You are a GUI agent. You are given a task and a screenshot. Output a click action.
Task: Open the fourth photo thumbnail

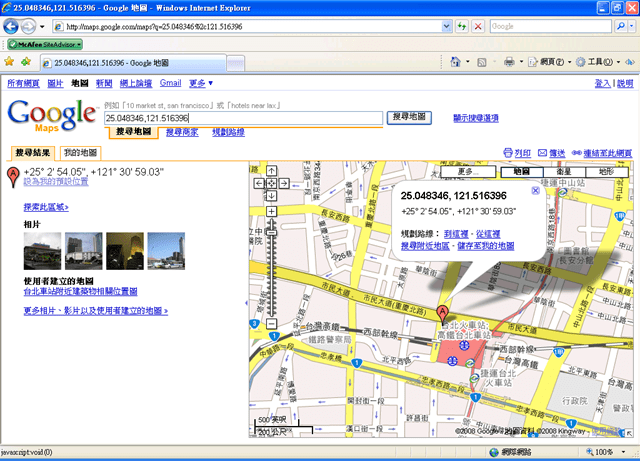tap(166, 251)
